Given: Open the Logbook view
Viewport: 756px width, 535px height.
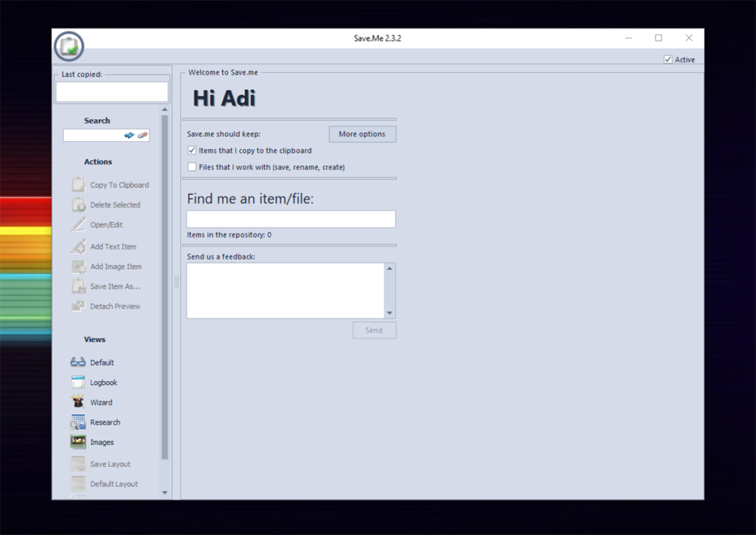Looking at the screenshot, I should click(x=103, y=382).
